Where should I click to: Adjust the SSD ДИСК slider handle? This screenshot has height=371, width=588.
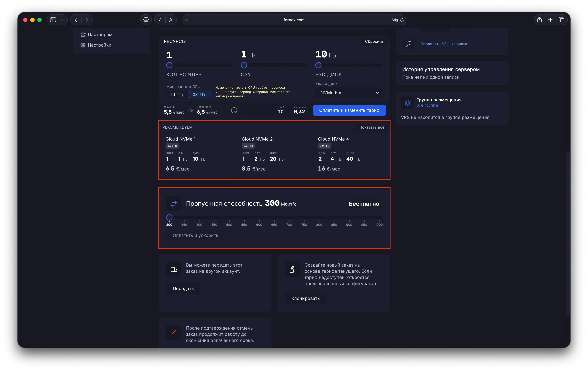coord(318,65)
